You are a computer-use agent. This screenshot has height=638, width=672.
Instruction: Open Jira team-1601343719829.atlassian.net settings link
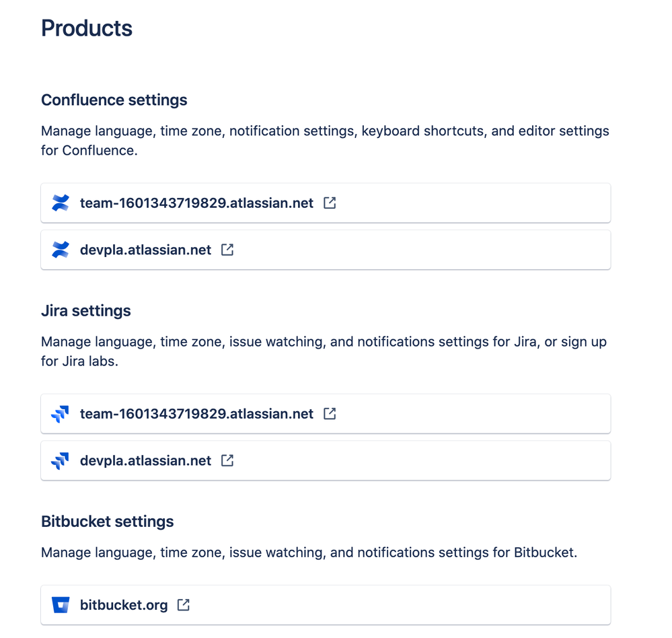coord(326,414)
